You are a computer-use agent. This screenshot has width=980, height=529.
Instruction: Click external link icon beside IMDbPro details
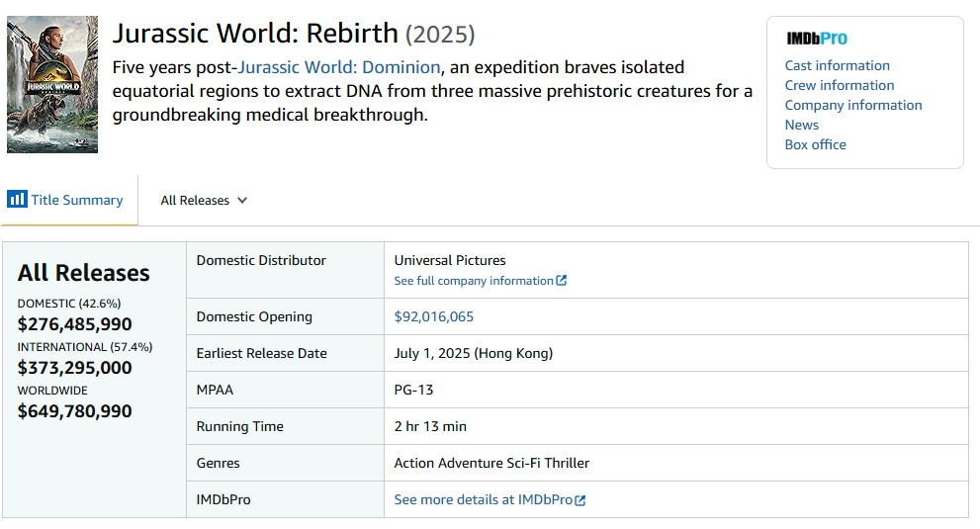click(x=580, y=500)
